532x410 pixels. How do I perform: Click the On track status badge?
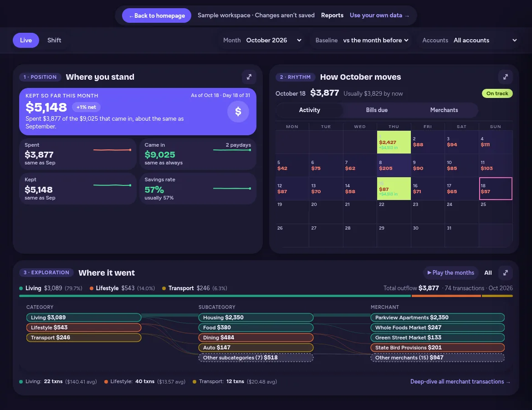tap(497, 93)
